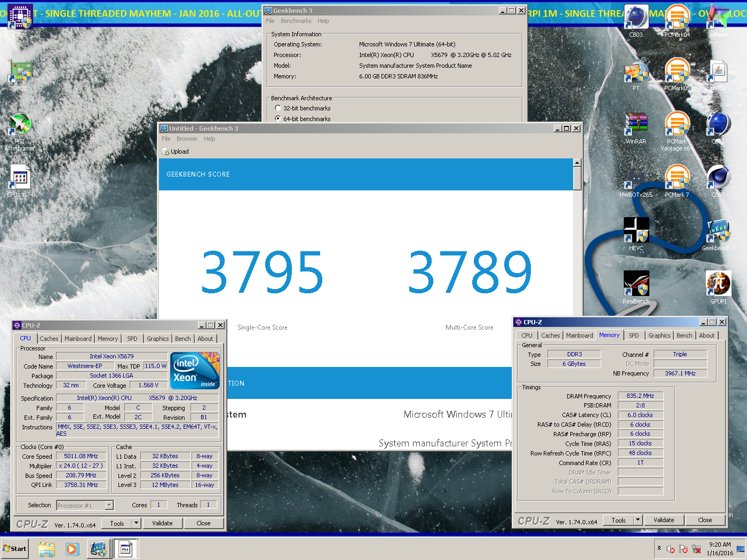Open the Processor #1 selection dropdown
747x560 pixels.
[84, 505]
